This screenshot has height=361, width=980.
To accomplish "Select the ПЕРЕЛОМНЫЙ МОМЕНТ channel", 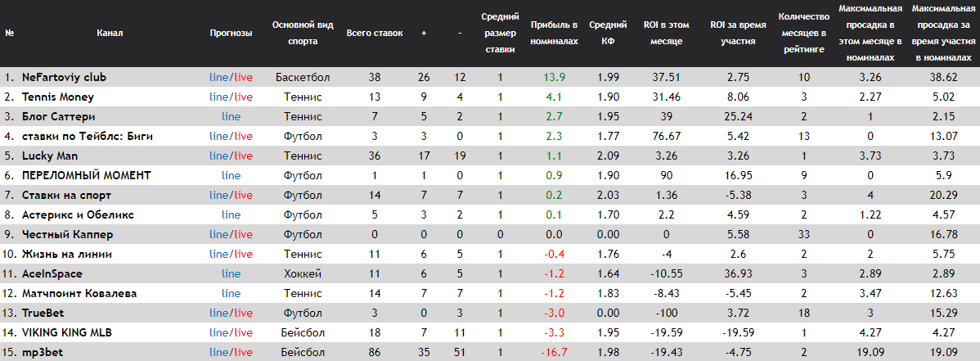I will (87, 175).
